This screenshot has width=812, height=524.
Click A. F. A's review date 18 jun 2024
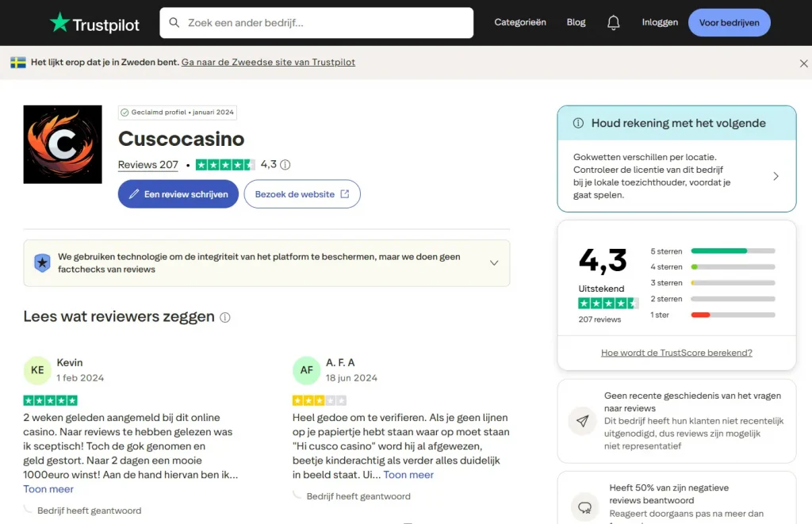[x=351, y=378]
